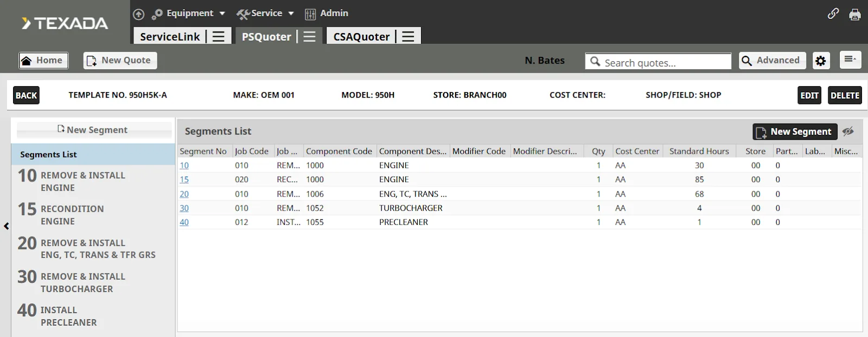Screen dimensions: 868x337
Task: Go to Home
Action: tap(43, 60)
